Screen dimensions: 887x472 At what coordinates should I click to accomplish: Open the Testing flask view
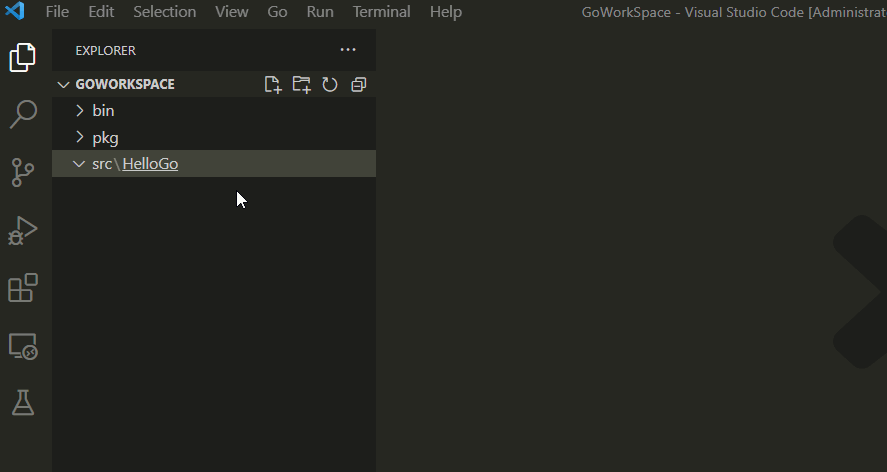tap(23, 402)
